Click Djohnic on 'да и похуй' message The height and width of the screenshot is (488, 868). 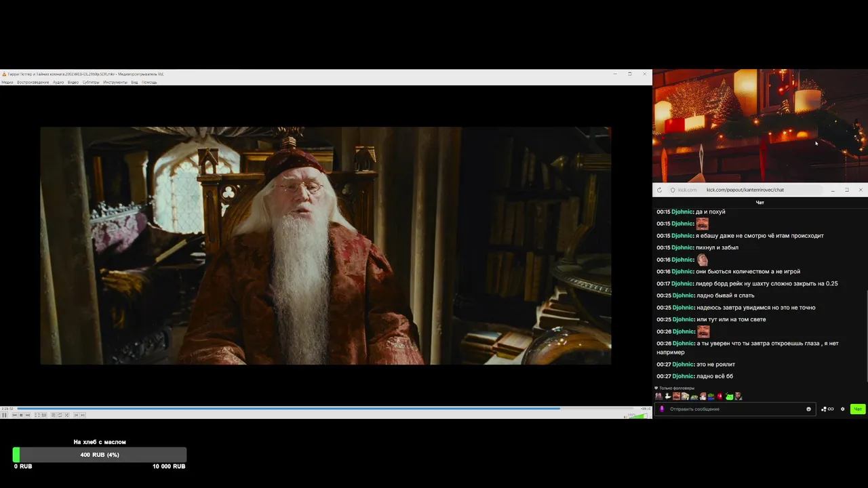pyautogui.click(x=682, y=211)
